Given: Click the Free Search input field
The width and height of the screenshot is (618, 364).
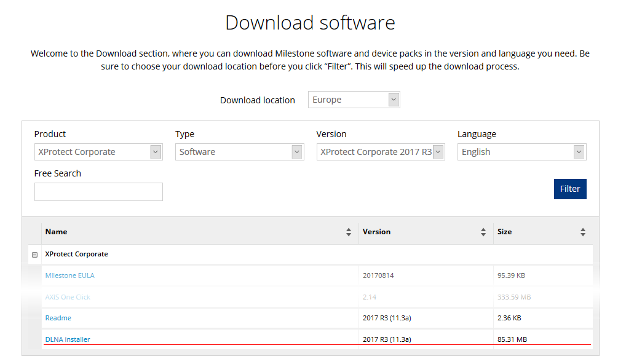Looking at the screenshot, I should point(98,191).
